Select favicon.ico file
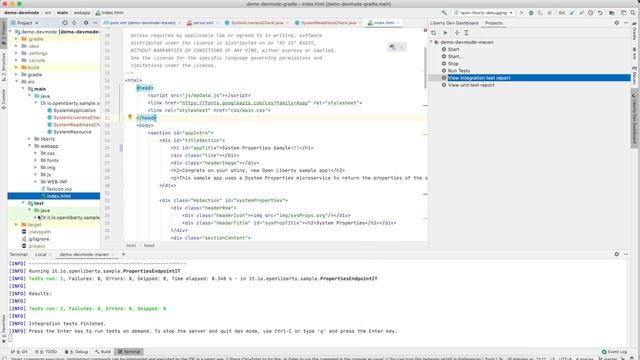640x360 pixels. tap(59, 189)
